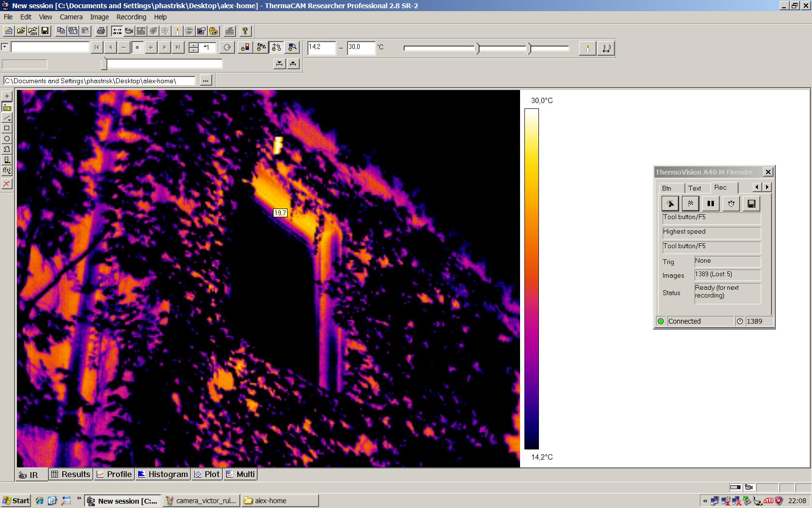Open the Text tab in camera panel
The height and width of the screenshot is (508, 812).
695,188
